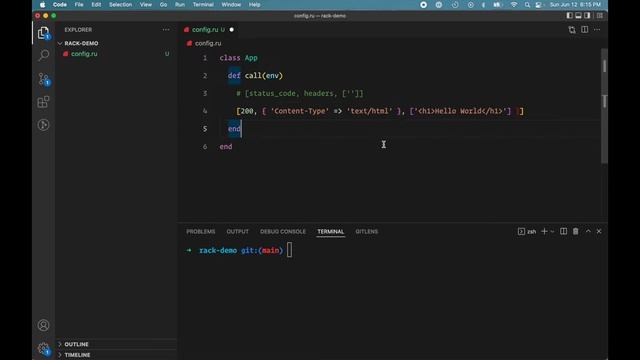Open the Search view in activity bar
This screenshot has height=360, width=640.
pyautogui.click(x=43, y=55)
